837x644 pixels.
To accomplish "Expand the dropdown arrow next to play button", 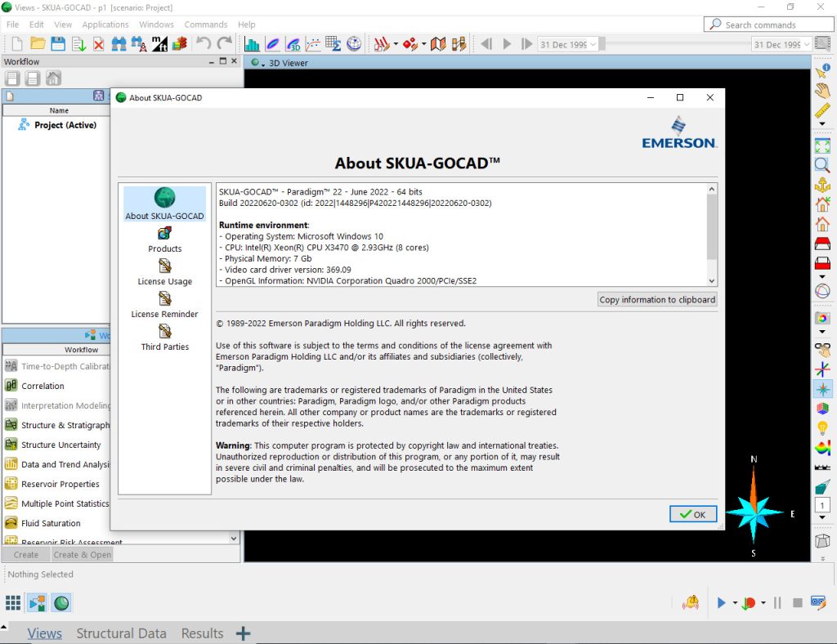I will coord(735,603).
